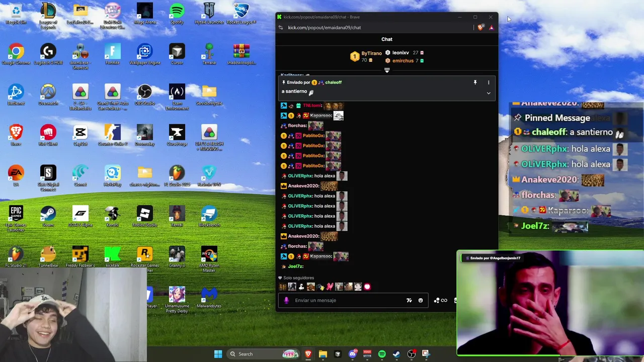Viewport: 644px width, 362px height.
Task: Launch the Cursor desktop shortcut
Action: click(177, 55)
